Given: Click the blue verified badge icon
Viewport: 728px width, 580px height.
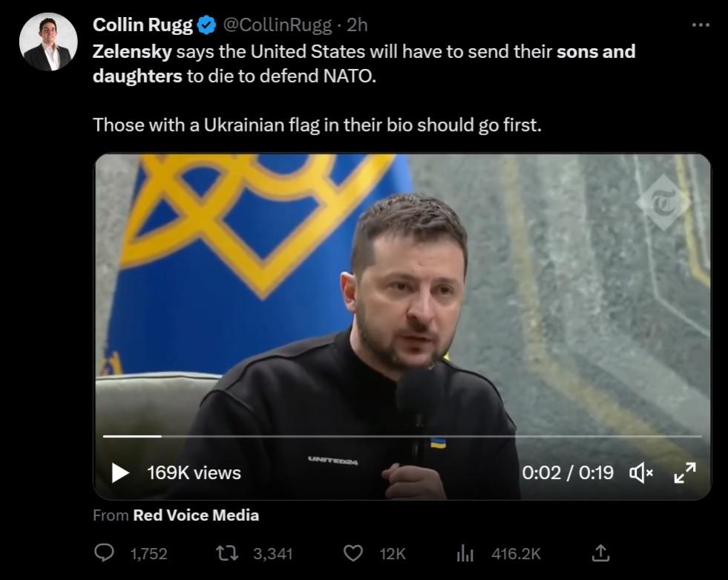Looking at the screenshot, I should 206,25.
